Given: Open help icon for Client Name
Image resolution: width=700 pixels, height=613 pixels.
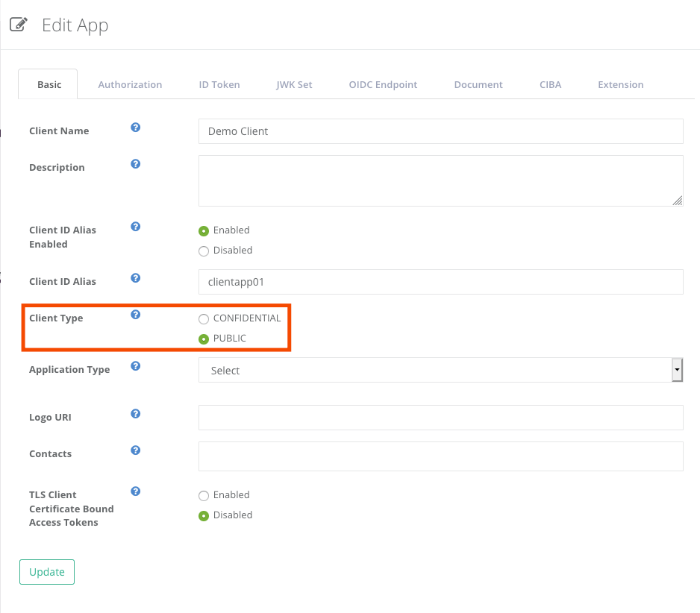Looking at the screenshot, I should [136, 128].
